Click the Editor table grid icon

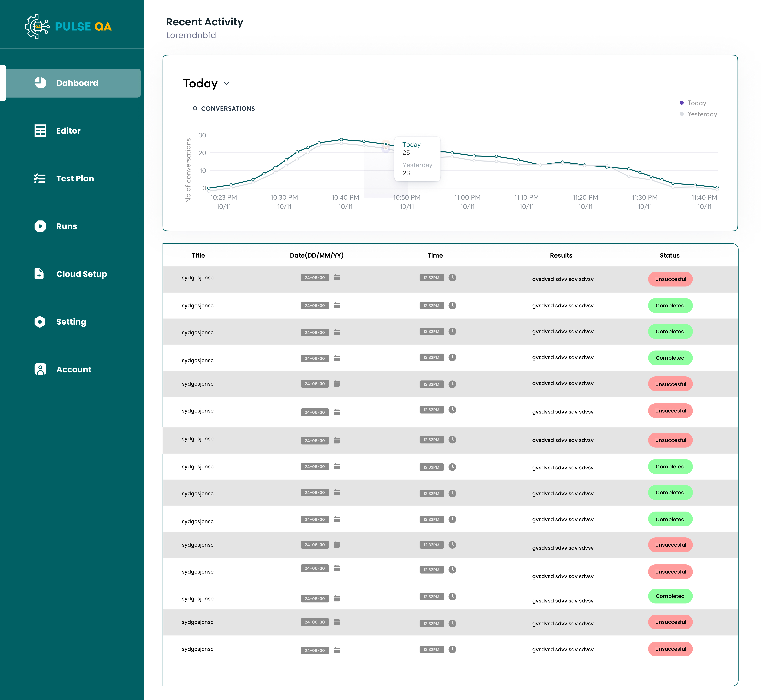click(x=40, y=131)
